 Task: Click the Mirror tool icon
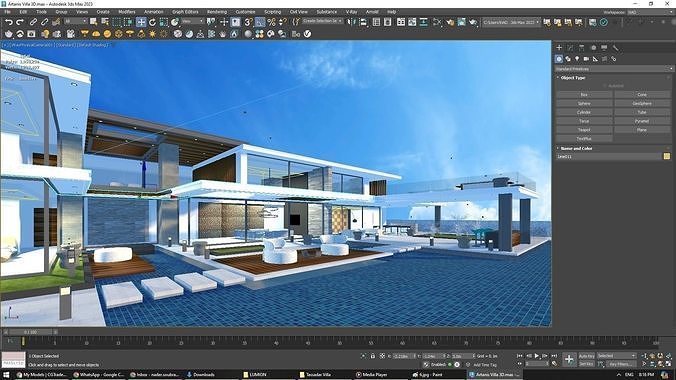coord(352,22)
